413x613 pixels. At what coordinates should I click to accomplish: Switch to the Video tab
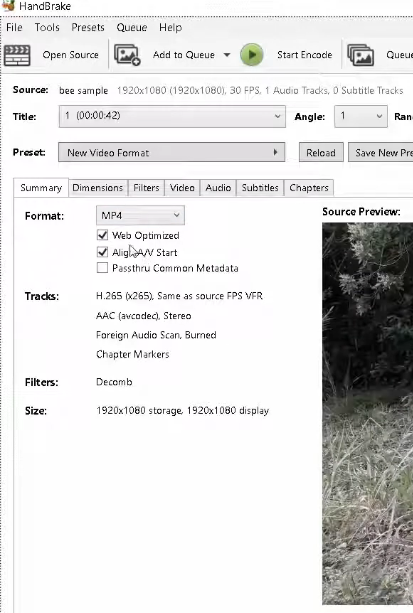coord(182,188)
